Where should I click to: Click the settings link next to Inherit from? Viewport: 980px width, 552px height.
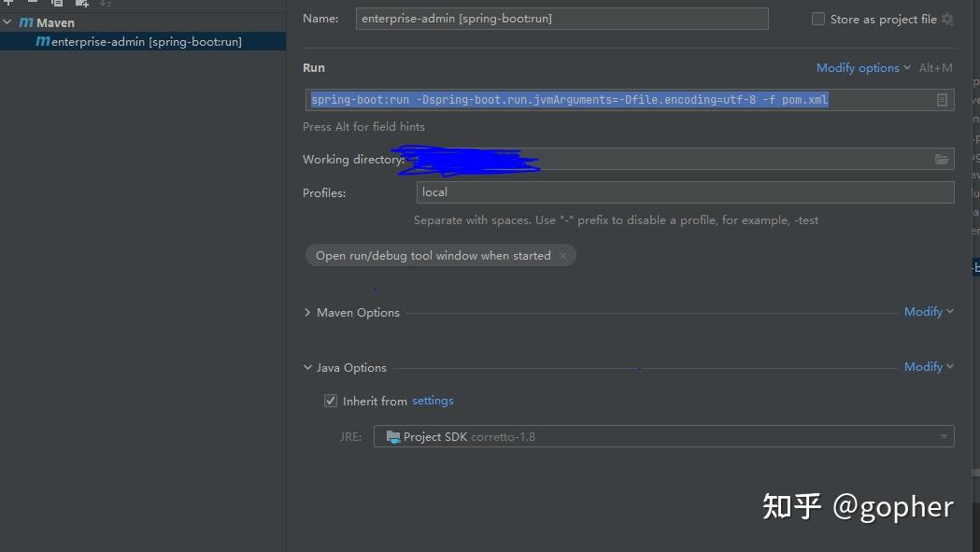[433, 400]
